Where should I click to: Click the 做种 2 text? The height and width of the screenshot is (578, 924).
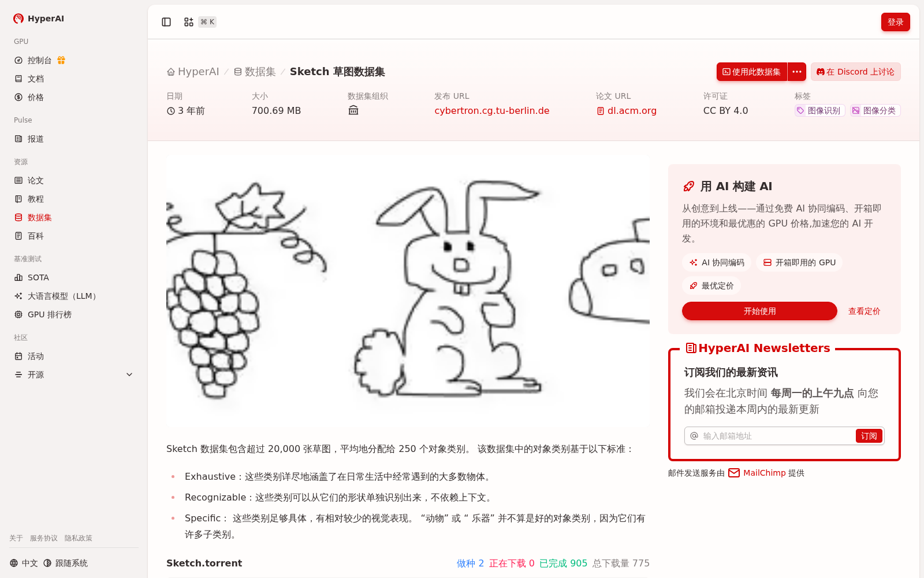click(470, 563)
